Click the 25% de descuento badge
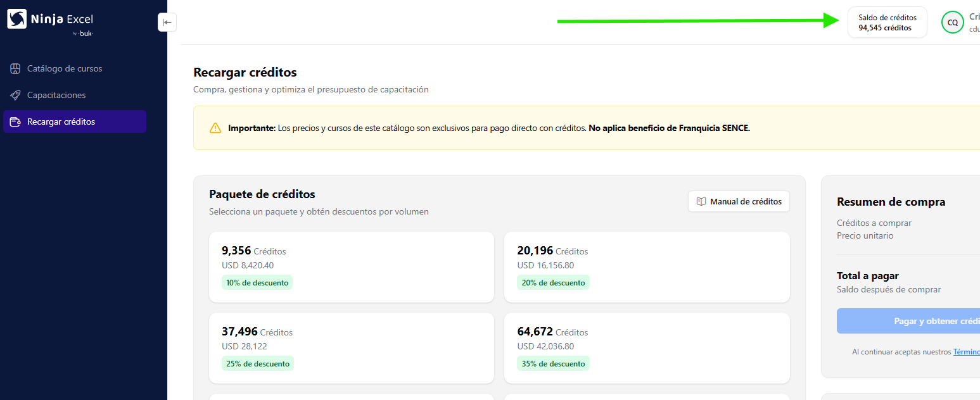 click(x=258, y=364)
